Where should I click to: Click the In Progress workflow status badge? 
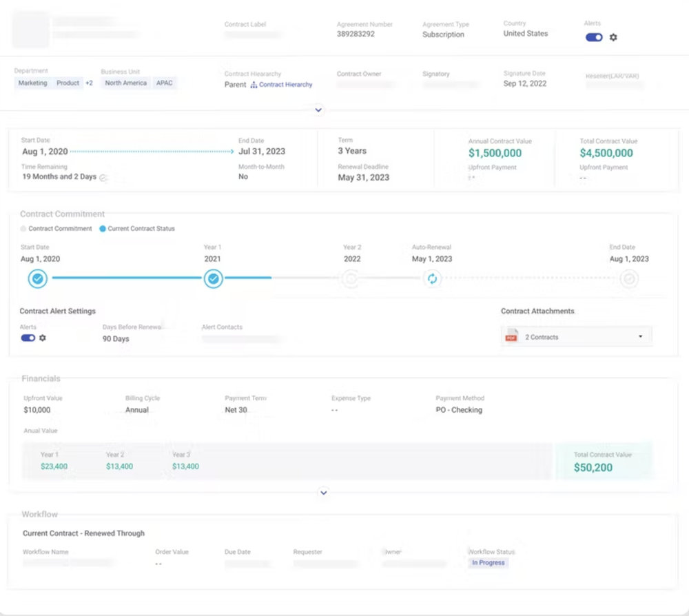coord(488,563)
